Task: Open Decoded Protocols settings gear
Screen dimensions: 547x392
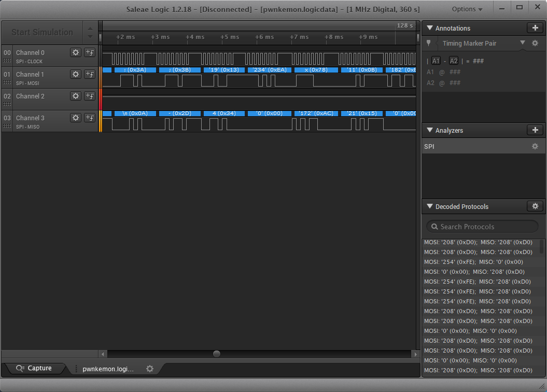Action: coord(535,206)
